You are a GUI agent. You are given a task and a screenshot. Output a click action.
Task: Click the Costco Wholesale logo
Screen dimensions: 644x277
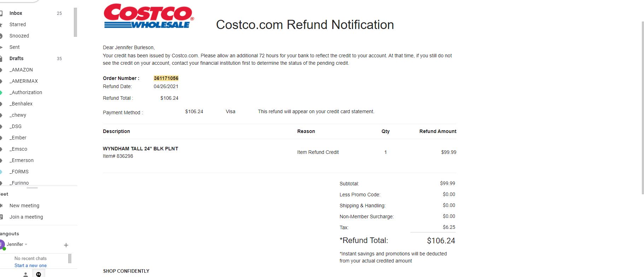click(x=148, y=16)
